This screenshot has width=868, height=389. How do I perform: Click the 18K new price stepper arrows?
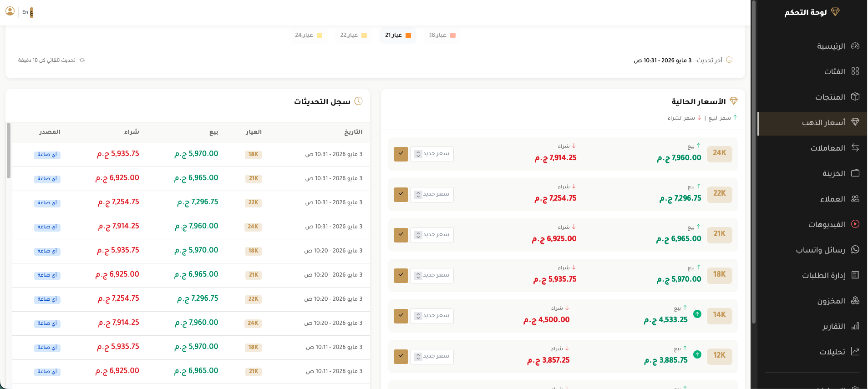coord(418,276)
